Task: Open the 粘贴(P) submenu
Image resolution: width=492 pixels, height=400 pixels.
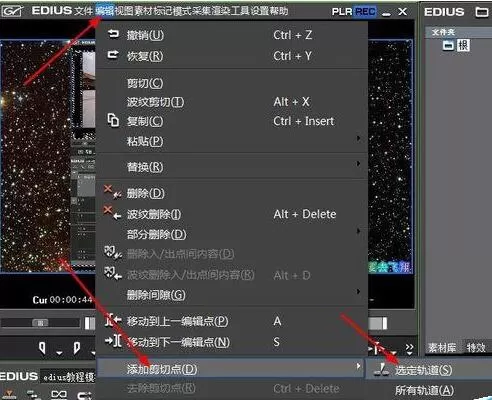Action: pos(232,141)
